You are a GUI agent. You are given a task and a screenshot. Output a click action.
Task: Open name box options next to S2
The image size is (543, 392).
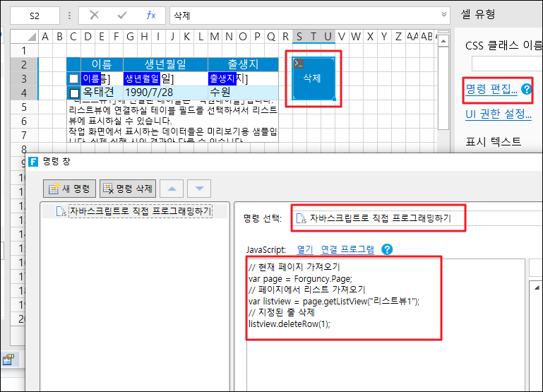click(x=68, y=15)
